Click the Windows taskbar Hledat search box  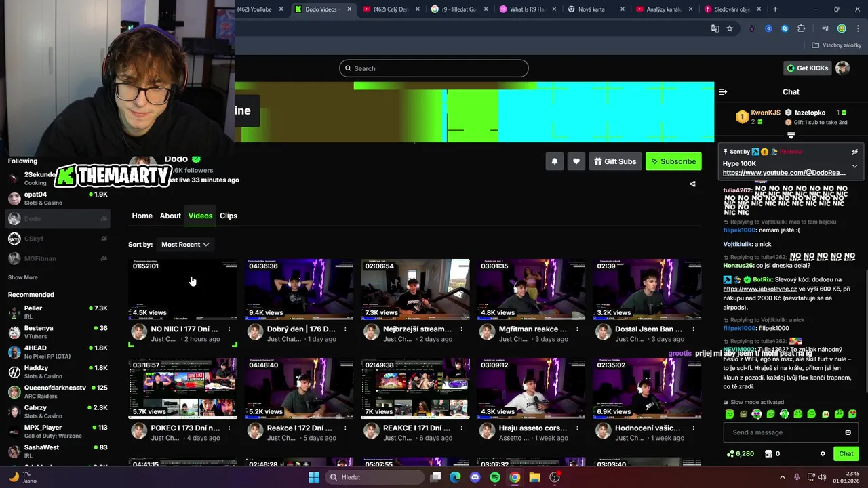[x=374, y=477]
